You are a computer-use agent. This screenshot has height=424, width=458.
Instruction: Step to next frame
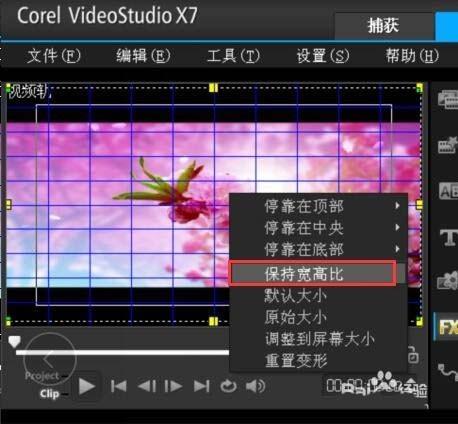tap(174, 386)
